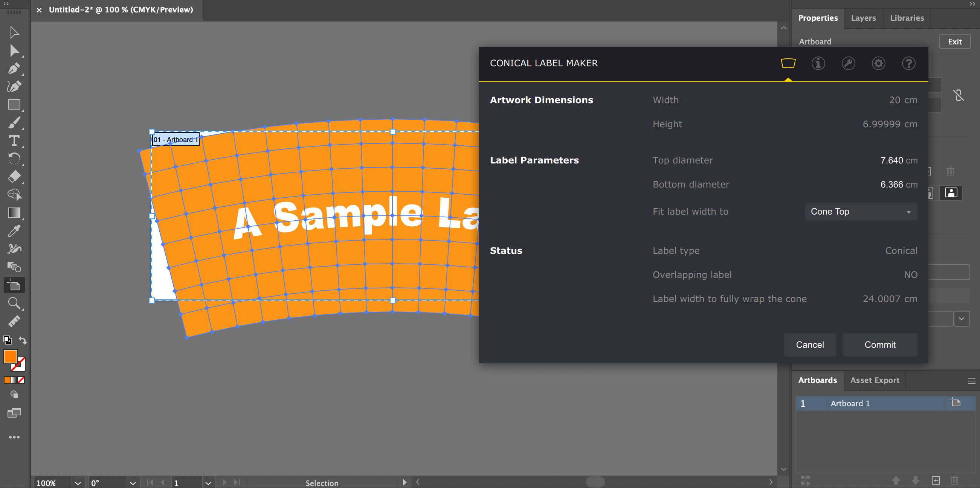Exit artboard editing mode
Image resolution: width=980 pixels, height=488 pixels.
954,41
